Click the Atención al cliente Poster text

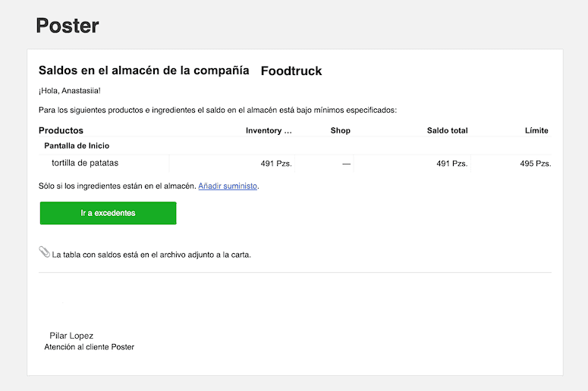[90, 347]
